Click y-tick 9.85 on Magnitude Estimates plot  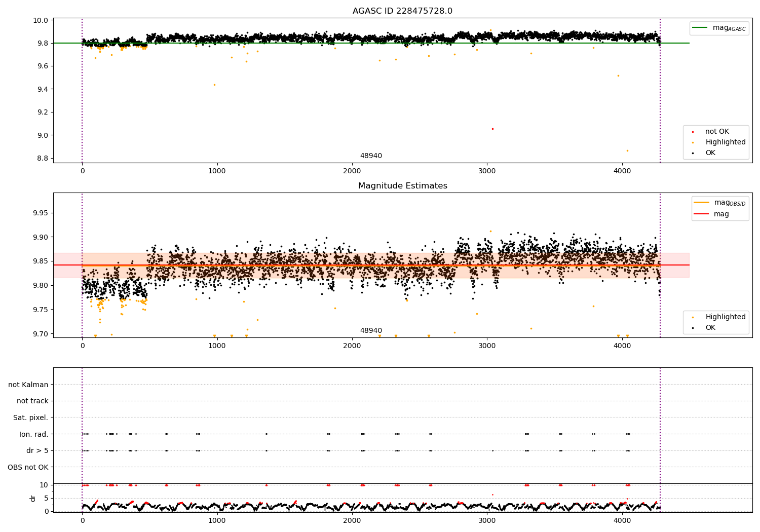[41, 261]
